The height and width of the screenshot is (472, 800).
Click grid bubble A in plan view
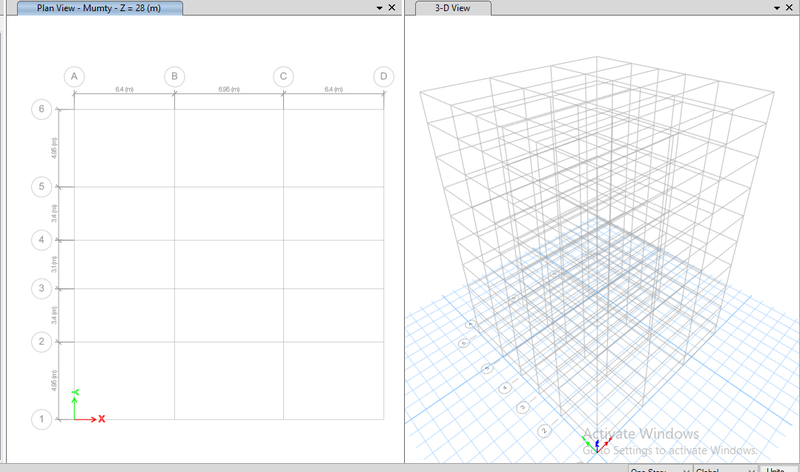click(x=74, y=77)
